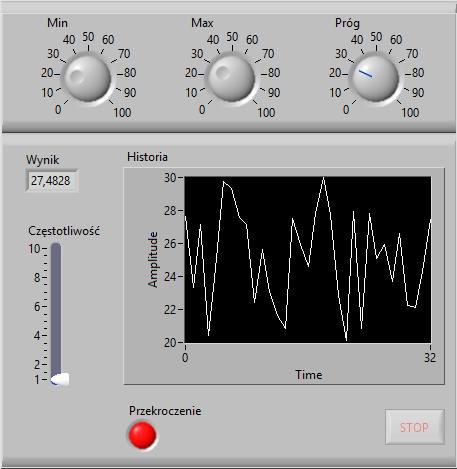This screenshot has height=469, width=457.
Task: Click the Częstotliwość slider handle
Action: [60, 379]
